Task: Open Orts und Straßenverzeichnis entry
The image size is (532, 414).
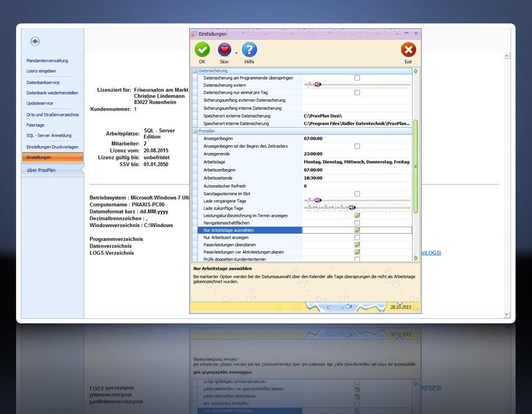Action: tap(53, 115)
